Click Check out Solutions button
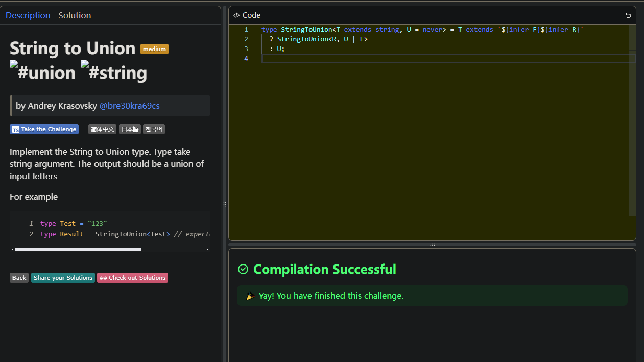Screen dimensions: 644x362 point(132,278)
